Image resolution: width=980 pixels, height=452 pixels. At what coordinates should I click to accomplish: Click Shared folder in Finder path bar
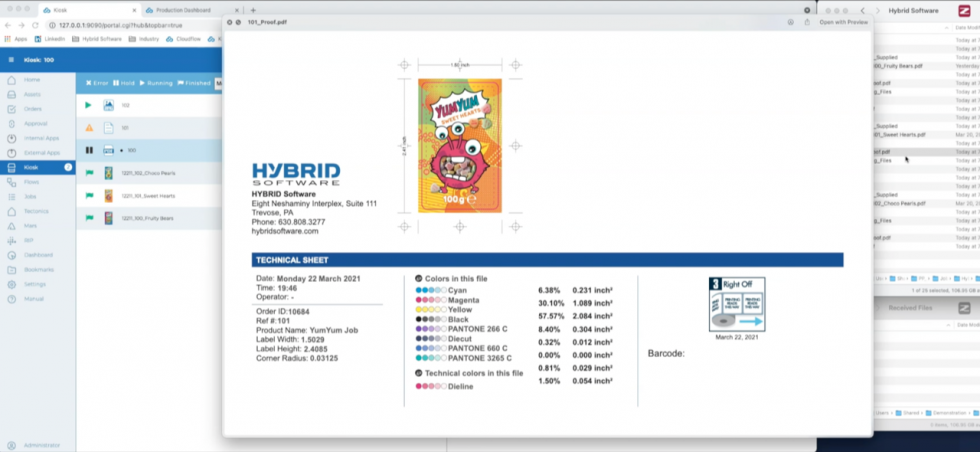[x=908, y=413]
